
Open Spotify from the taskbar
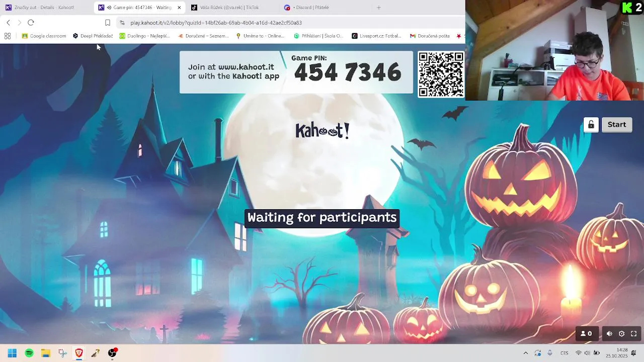pos(29,353)
